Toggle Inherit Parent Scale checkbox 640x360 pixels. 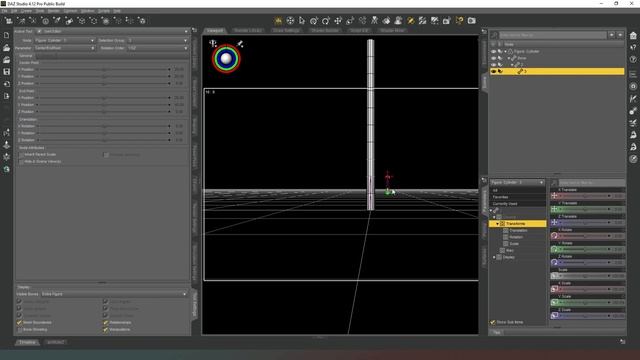[21, 155]
